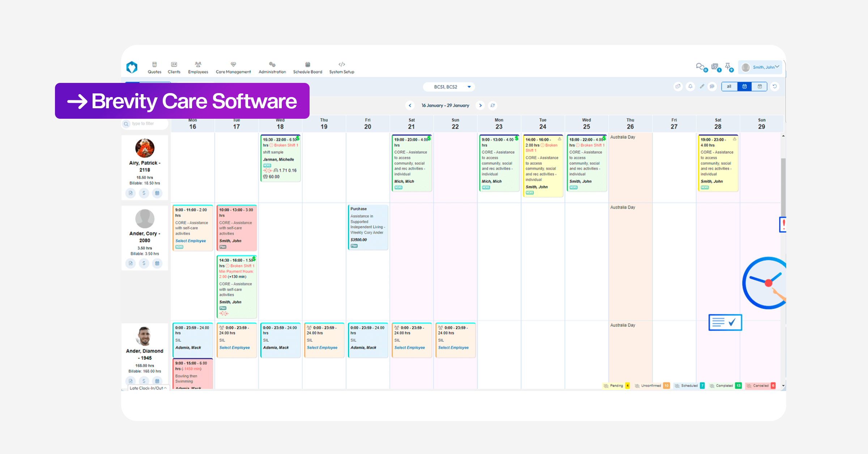Open the 14:30 - 16:00 Broken Shift card

click(237, 287)
